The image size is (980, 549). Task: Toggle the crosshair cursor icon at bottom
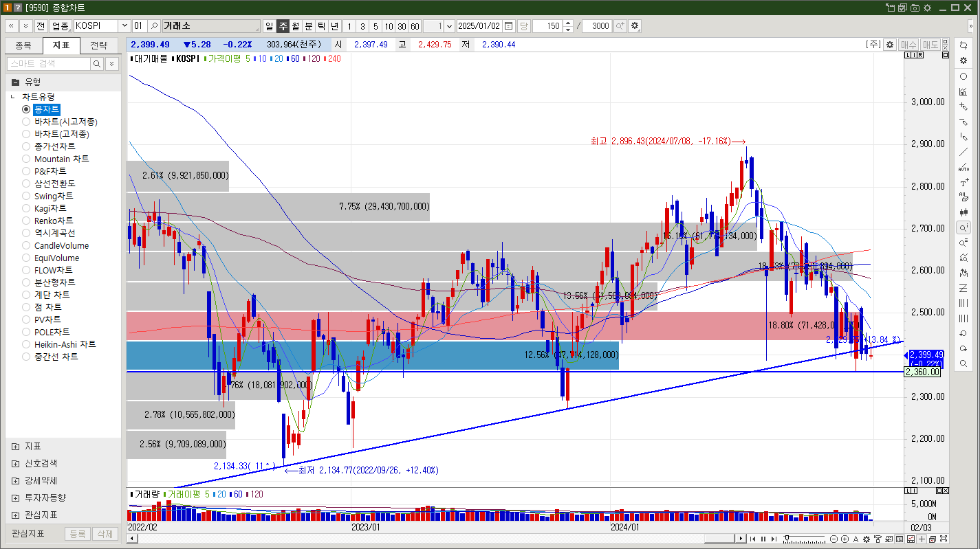[922, 539]
